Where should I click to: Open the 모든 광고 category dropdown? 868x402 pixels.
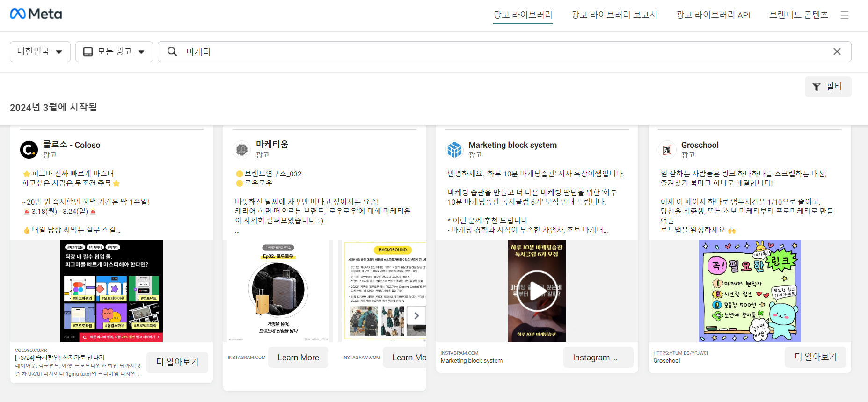[x=114, y=51]
